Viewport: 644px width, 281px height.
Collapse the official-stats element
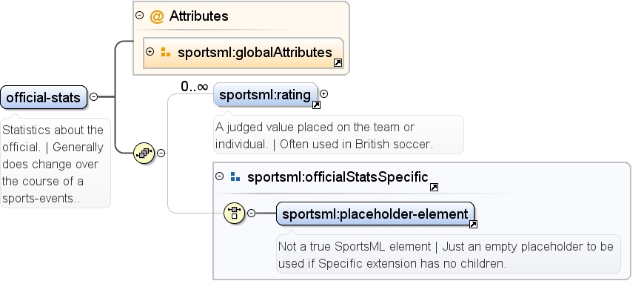[x=94, y=96]
